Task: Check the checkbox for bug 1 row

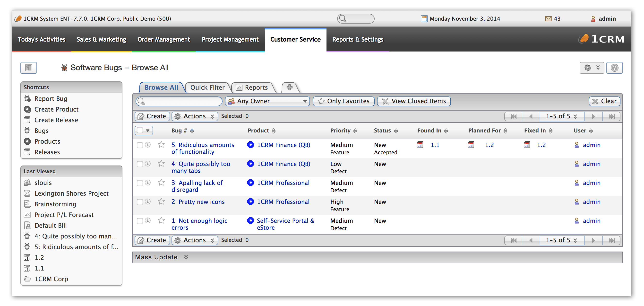Action: coord(140,221)
